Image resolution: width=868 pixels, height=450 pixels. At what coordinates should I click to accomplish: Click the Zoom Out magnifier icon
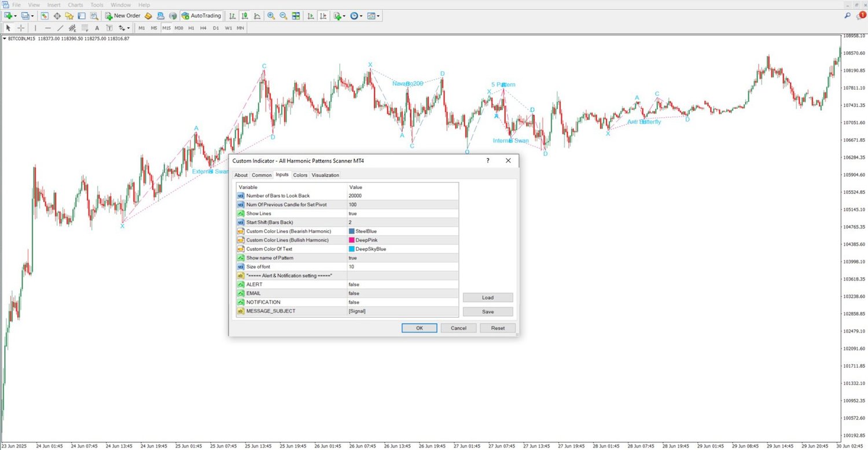(x=283, y=16)
